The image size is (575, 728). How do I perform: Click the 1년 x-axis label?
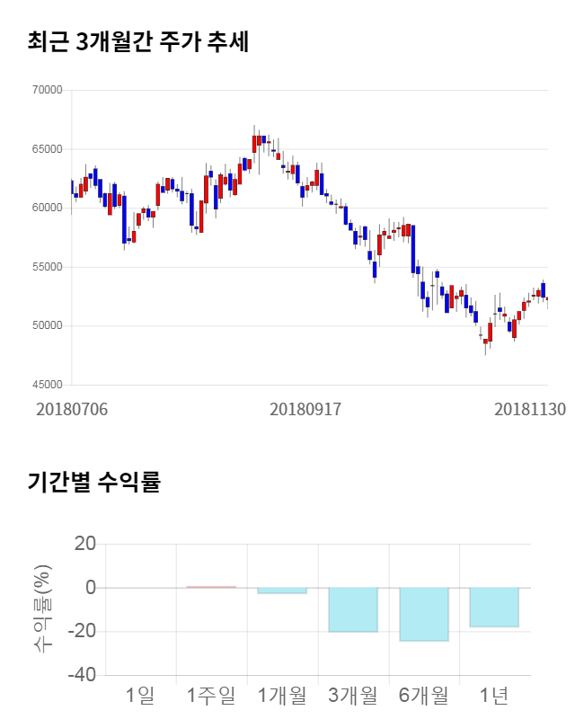(x=494, y=695)
